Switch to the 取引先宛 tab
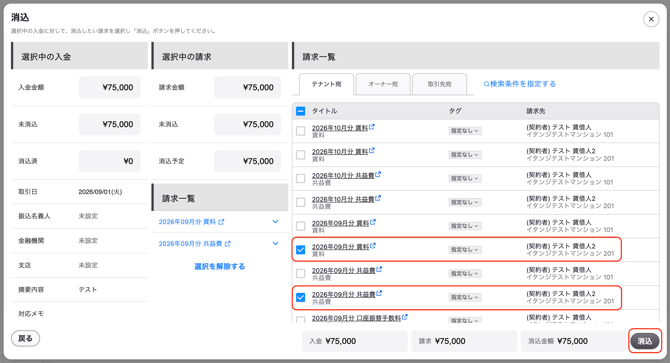The width and height of the screenshot is (670, 363). 440,84
